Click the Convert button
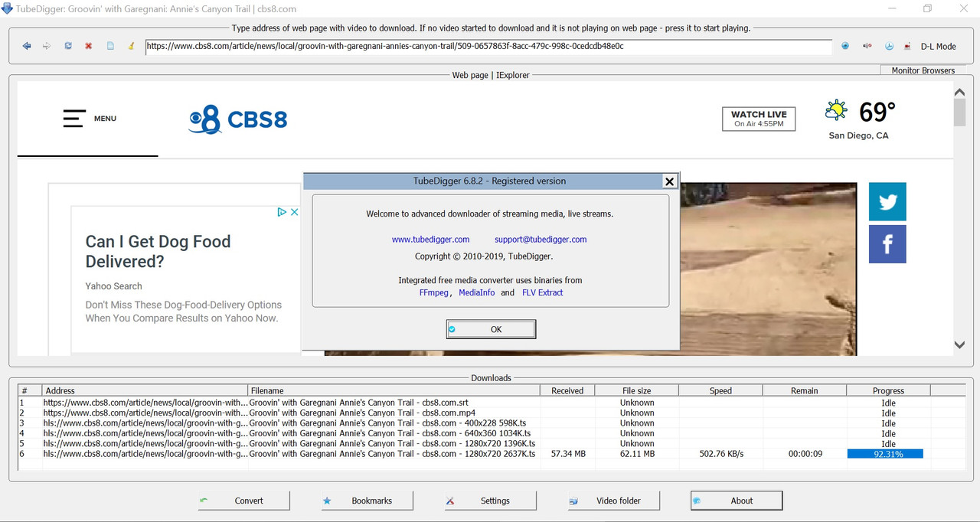 [244, 501]
